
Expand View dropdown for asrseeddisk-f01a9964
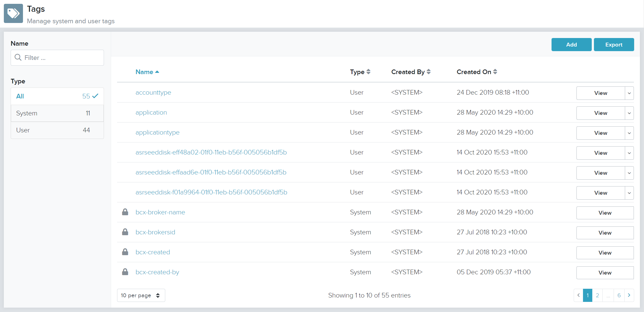pyautogui.click(x=629, y=193)
